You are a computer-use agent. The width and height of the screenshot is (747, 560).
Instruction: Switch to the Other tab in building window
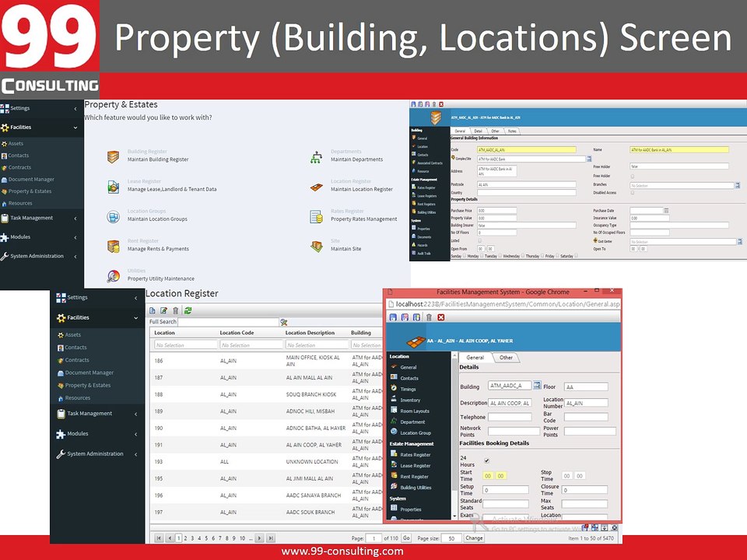[495, 131]
